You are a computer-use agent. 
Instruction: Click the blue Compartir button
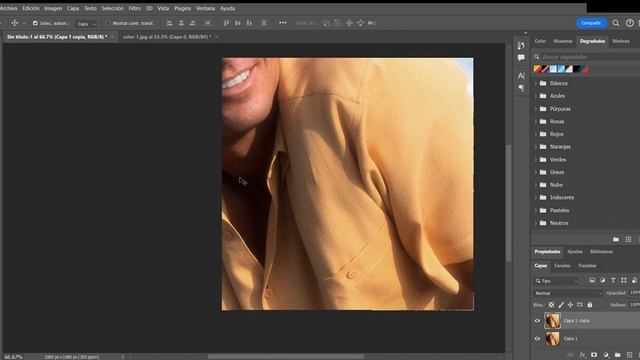point(591,23)
